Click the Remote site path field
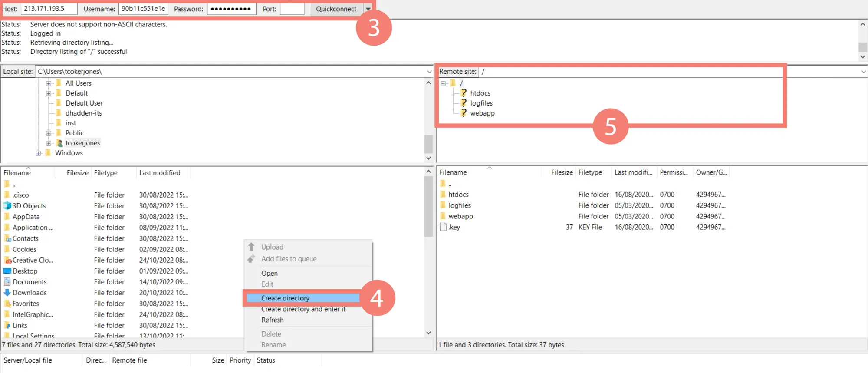Image resolution: width=868 pixels, height=373 pixels. click(669, 72)
